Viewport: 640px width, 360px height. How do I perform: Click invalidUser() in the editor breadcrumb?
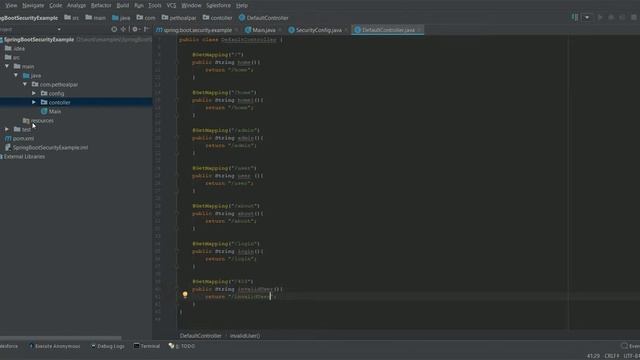point(245,336)
